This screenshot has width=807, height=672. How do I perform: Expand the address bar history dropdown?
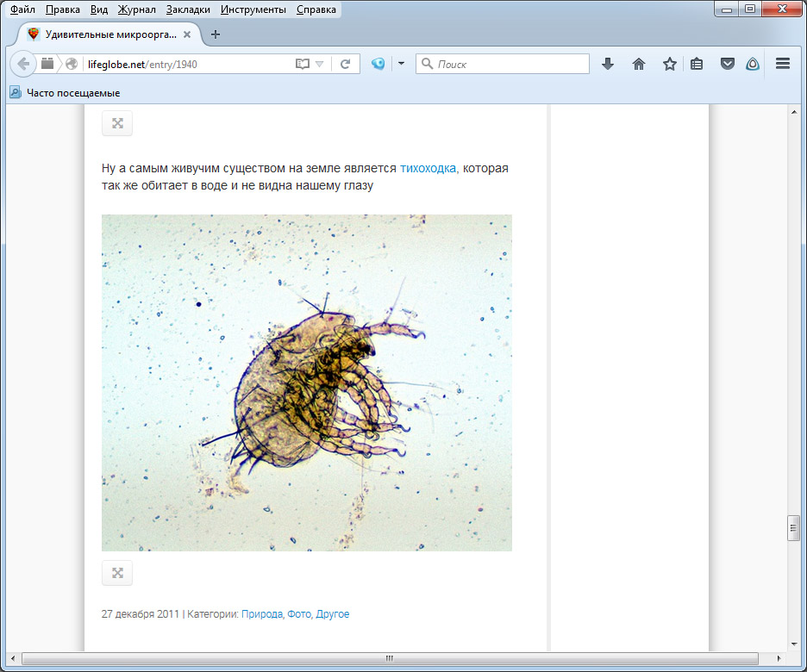click(319, 64)
